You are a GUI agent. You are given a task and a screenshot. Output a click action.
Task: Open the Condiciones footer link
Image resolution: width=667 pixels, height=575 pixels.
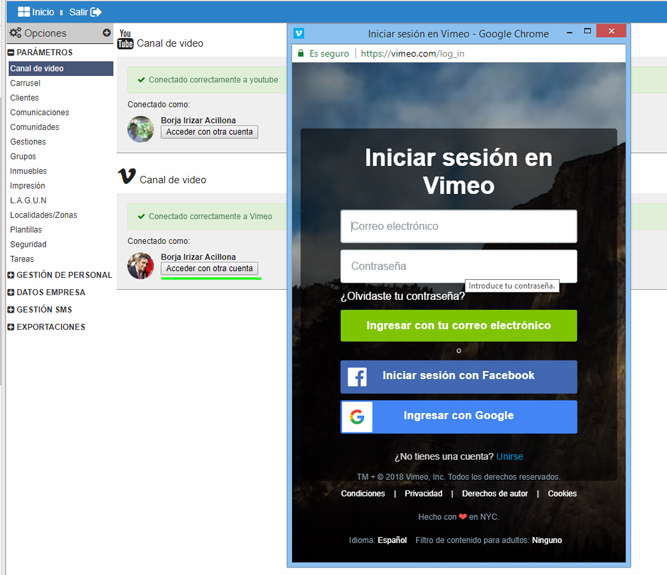(x=363, y=493)
